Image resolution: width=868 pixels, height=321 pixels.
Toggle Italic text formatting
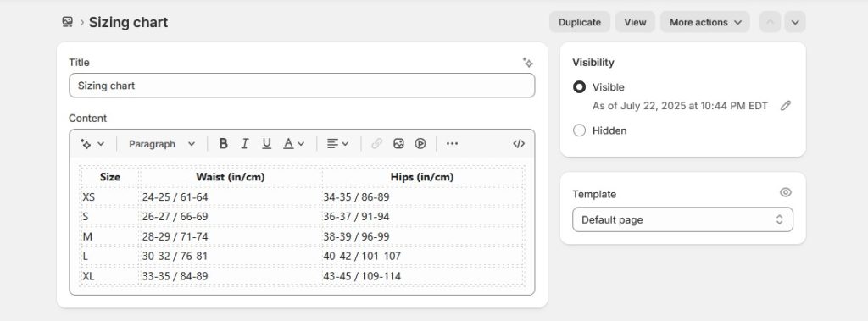click(x=245, y=144)
